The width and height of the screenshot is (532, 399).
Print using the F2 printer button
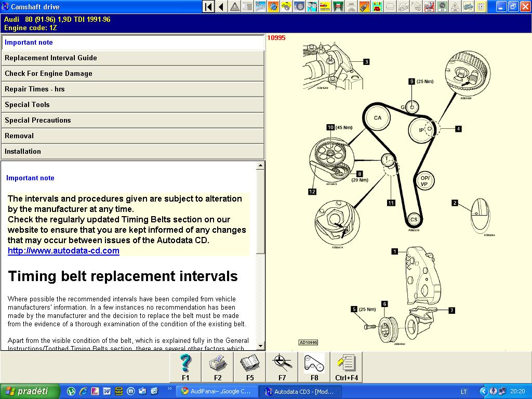(218, 367)
